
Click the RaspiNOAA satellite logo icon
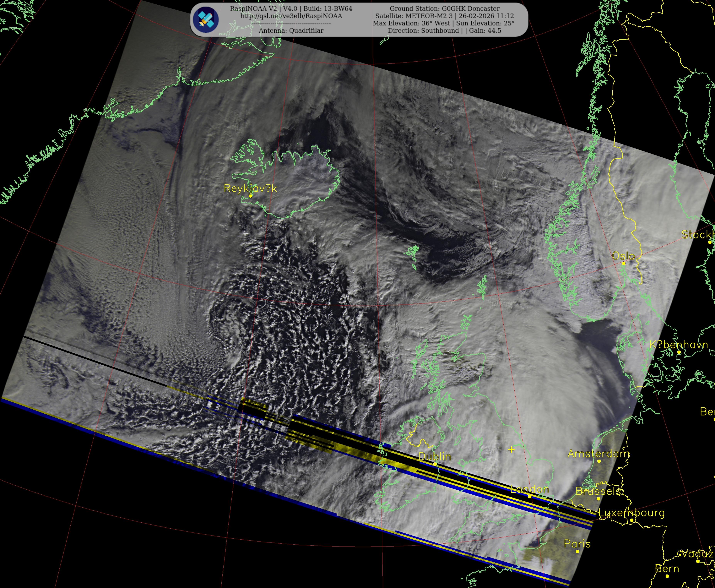(x=206, y=20)
